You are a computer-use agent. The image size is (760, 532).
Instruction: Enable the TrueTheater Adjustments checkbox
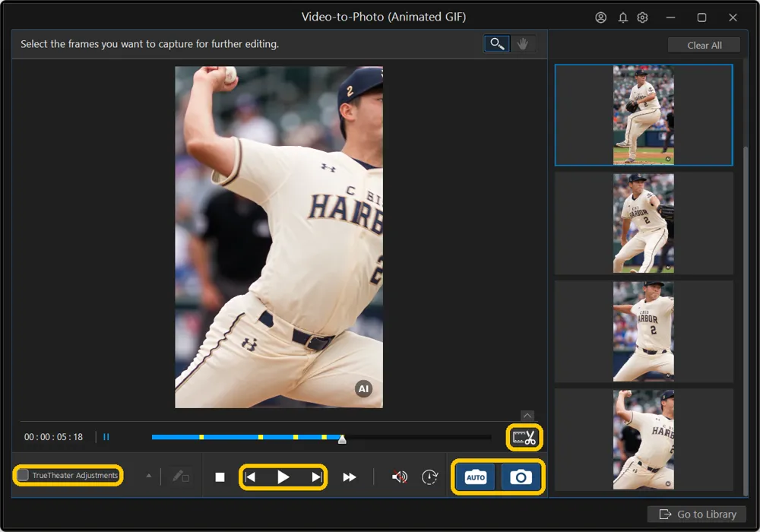click(23, 475)
